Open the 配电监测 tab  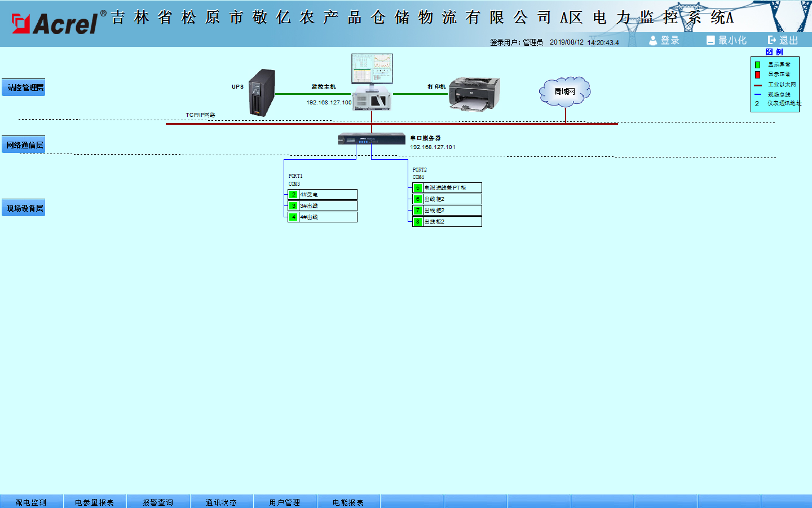tap(31, 502)
